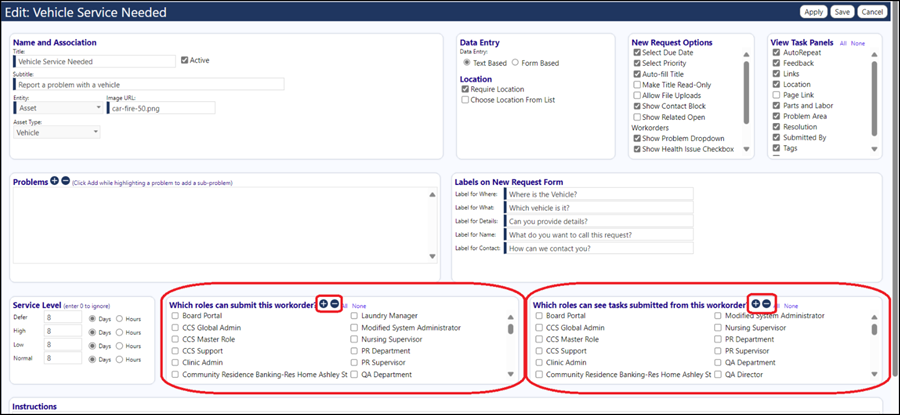Image resolution: width=900 pixels, height=415 pixels.
Task: Toggle Select Due Date option
Action: point(637,52)
